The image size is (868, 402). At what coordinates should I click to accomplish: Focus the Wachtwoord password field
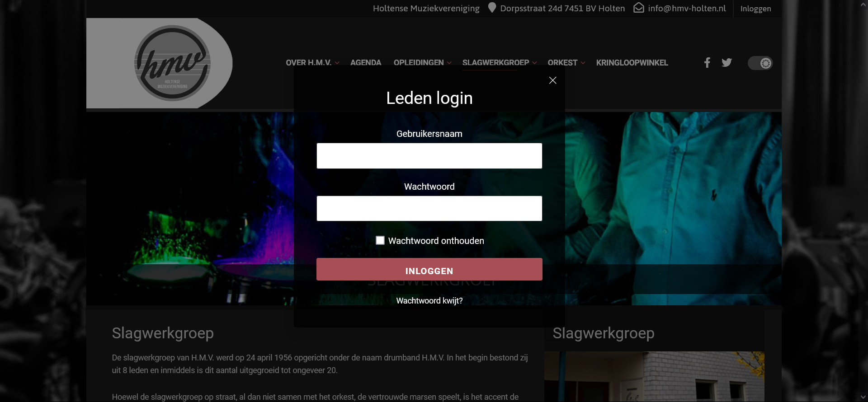click(x=429, y=208)
